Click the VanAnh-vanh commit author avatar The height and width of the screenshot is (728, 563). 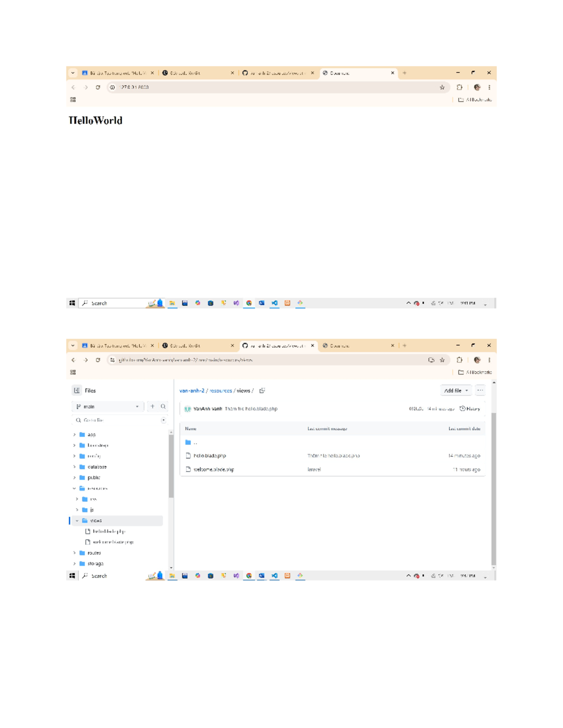(x=188, y=409)
